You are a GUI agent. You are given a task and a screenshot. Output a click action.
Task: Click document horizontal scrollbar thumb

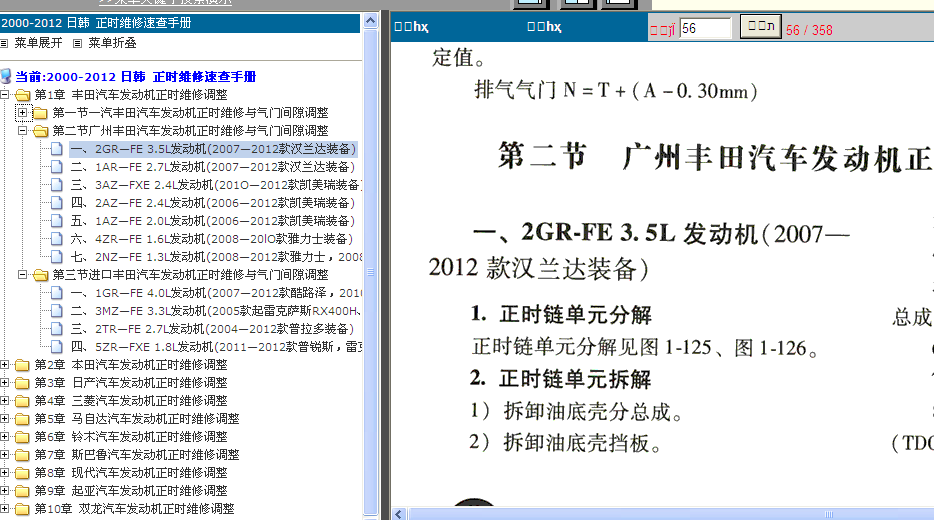pos(671,515)
